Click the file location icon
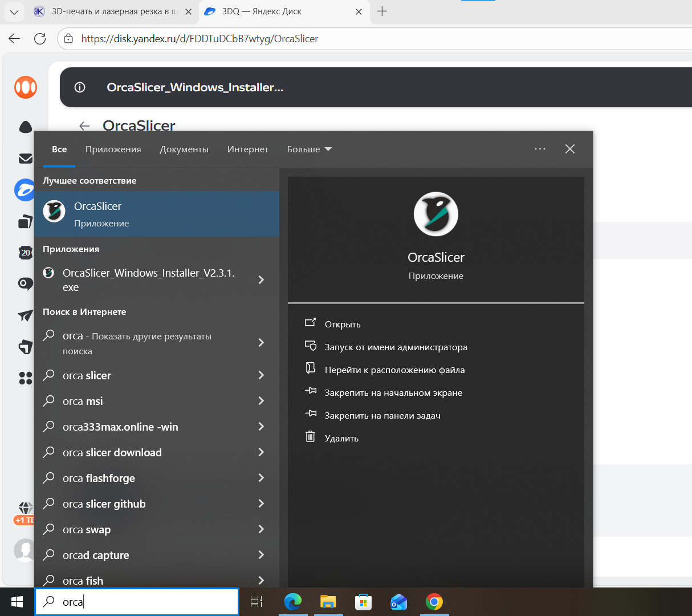 click(310, 368)
